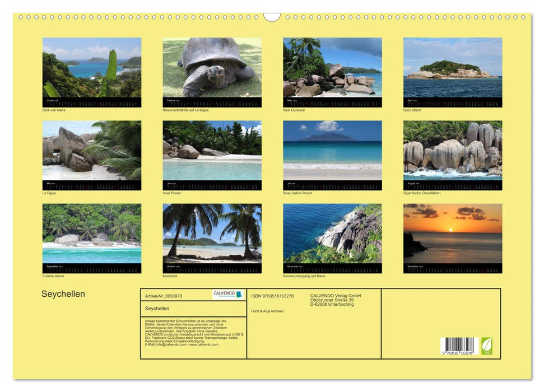Select the green eco leaf icon
The image size is (544, 392).
click(x=488, y=347)
